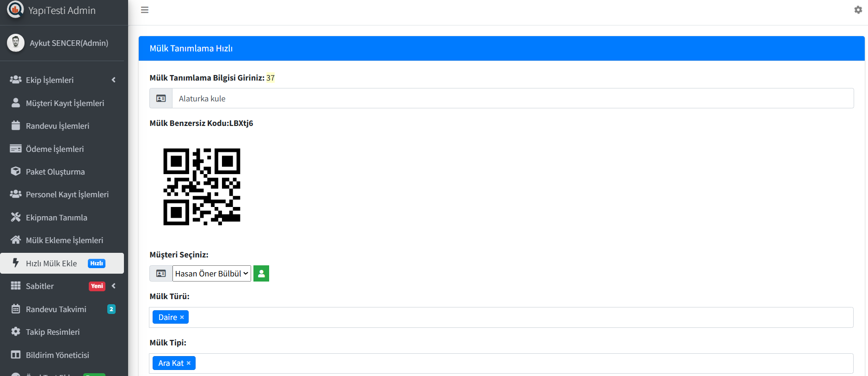Screen dimensions: 868x376
Task: Click the Mülk Tanımlama Hızlı header bar
Action: click(502, 48)
